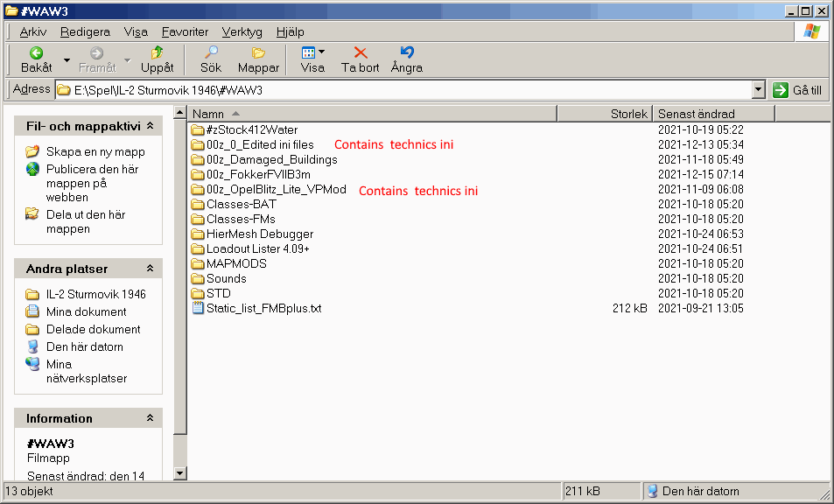Click the 211 kB status bar entry
The image size is (834, 504).
point(583,491)
